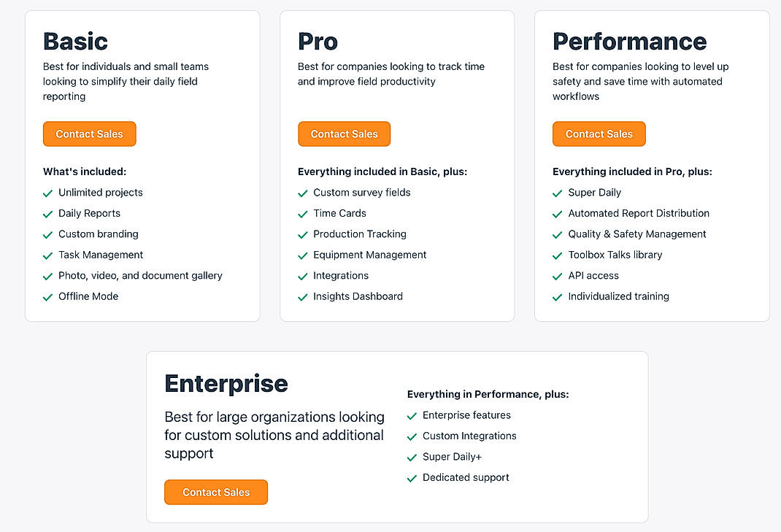The height and width of the screenshot is (532, 781).
Task: Click Contact Sales on the Enterprise card
Action: click(216, 492)
